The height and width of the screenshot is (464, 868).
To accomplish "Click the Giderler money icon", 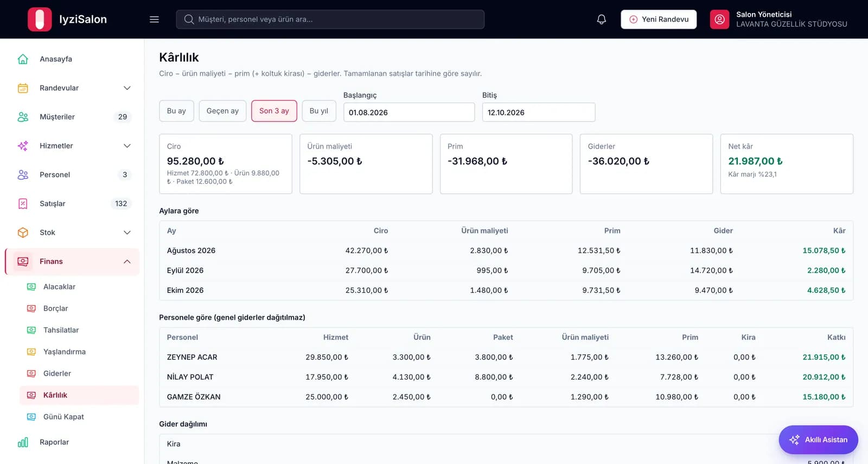I will pos(31,373).
